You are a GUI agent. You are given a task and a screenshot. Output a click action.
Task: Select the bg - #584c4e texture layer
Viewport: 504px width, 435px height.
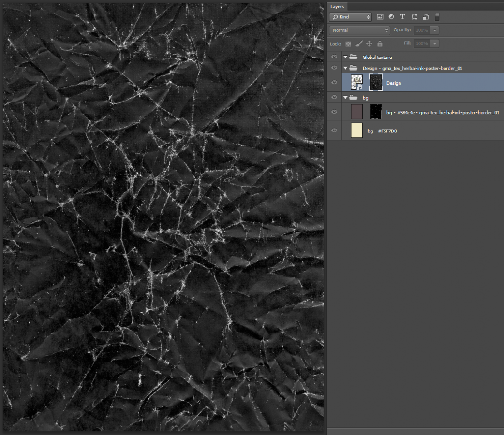point(435,112)
